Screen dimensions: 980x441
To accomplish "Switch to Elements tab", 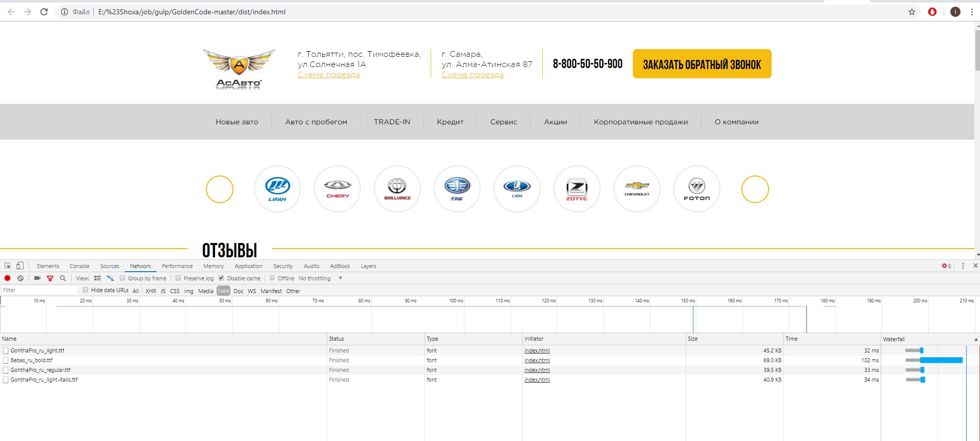I will [x=48, y=266].
